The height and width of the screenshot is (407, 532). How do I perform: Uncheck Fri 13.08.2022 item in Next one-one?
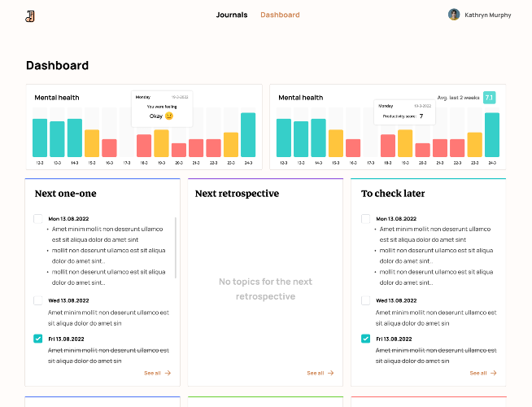(x=38, y=339)
